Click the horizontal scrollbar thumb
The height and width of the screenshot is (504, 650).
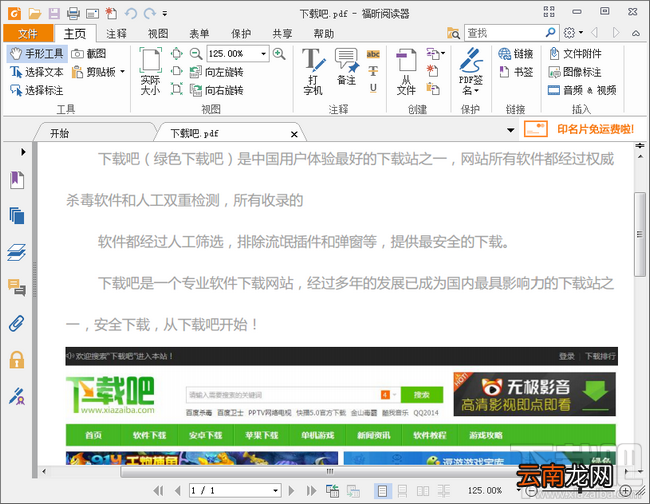pos(330,471)
